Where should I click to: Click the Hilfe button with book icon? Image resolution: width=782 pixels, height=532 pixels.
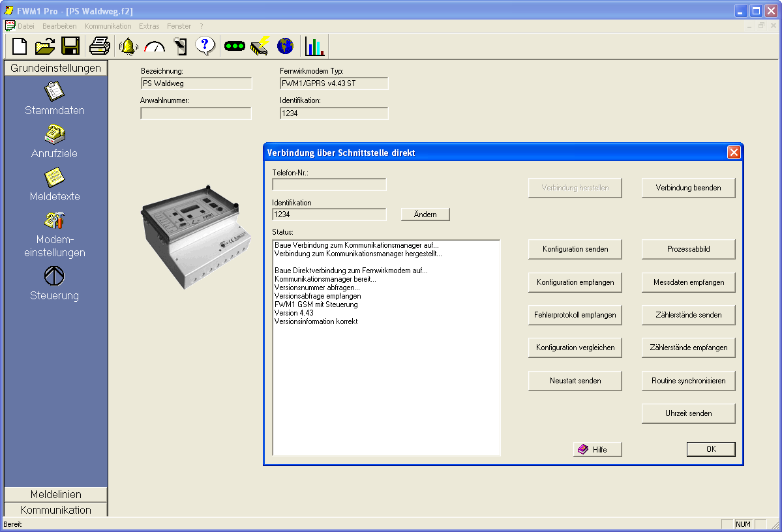[x=597, y=449]
